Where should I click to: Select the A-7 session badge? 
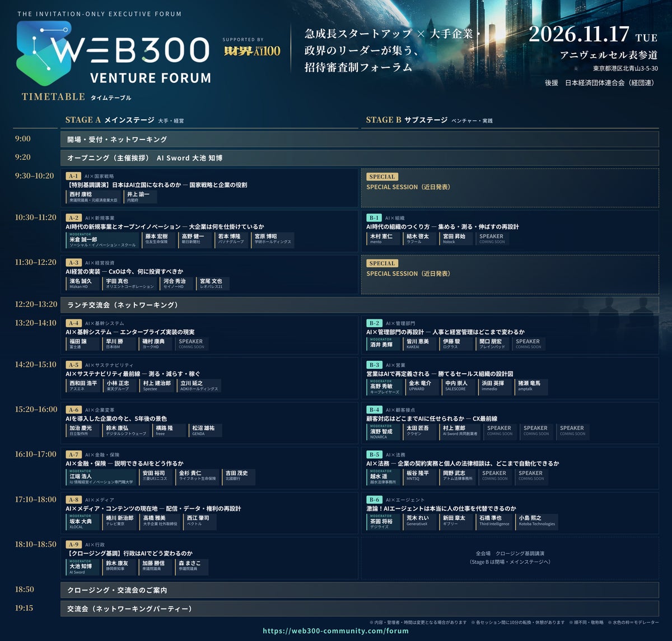point(73,454)
